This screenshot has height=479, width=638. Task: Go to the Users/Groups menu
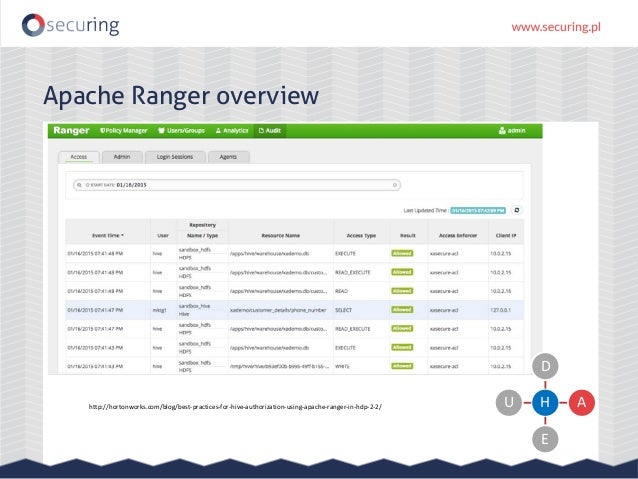coord(181,131)
